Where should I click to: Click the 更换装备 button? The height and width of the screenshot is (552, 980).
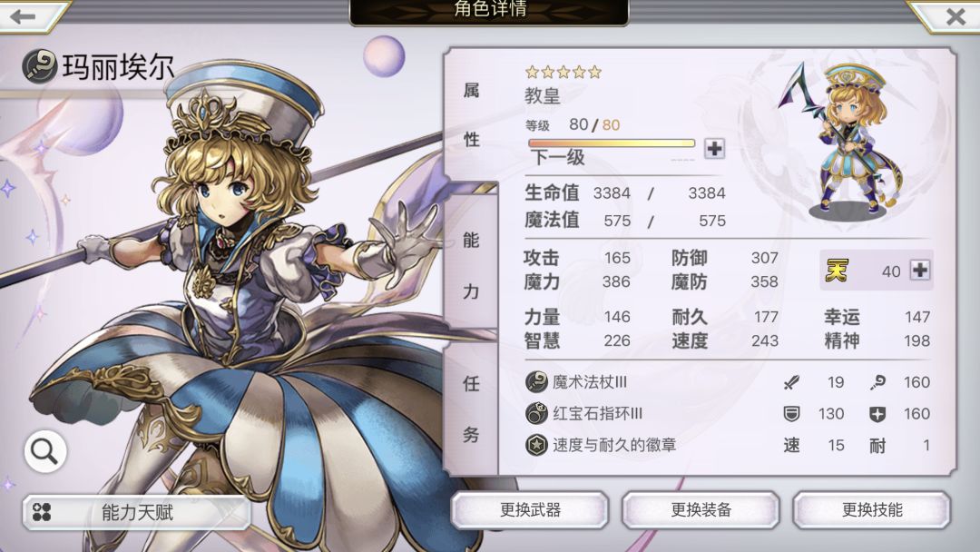point(701,510)
